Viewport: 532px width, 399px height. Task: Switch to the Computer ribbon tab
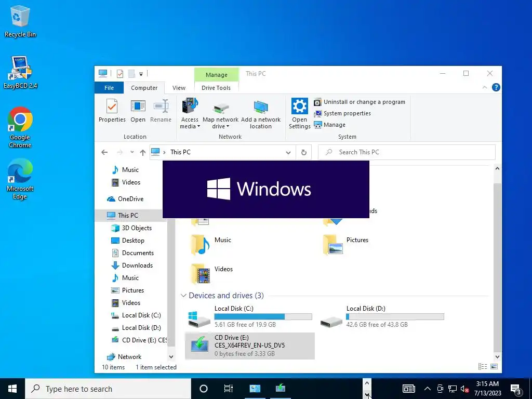pos(144,88)
